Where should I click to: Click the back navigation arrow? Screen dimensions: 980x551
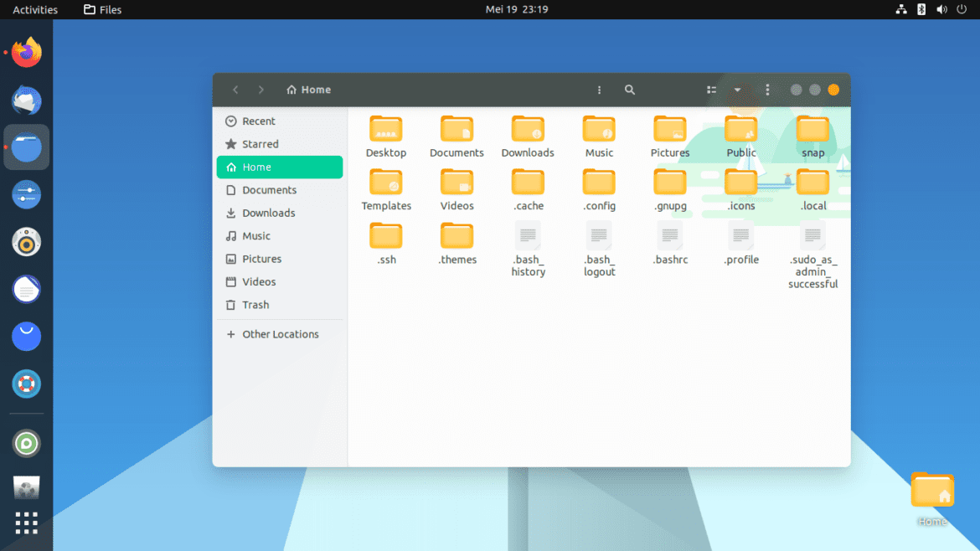[x=235, y=90]
